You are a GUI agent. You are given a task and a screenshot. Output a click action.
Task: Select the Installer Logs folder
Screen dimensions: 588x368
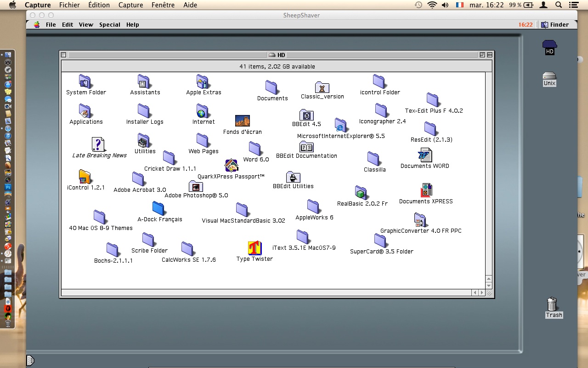pyautogui.click(x=144, y=111)
